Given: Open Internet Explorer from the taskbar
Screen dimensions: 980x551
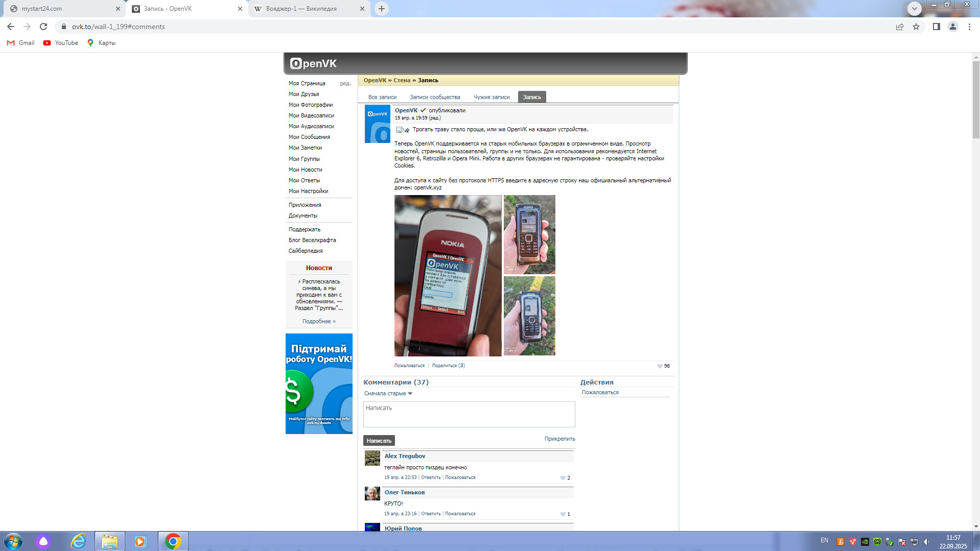Looking at the screenshot, I should (x=78, y=541).
